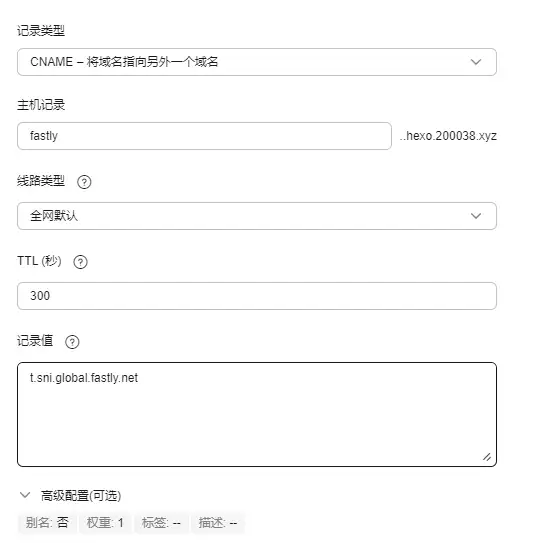Click inside the record value textarea t.sni.global.fastly.net

[257, 415]
